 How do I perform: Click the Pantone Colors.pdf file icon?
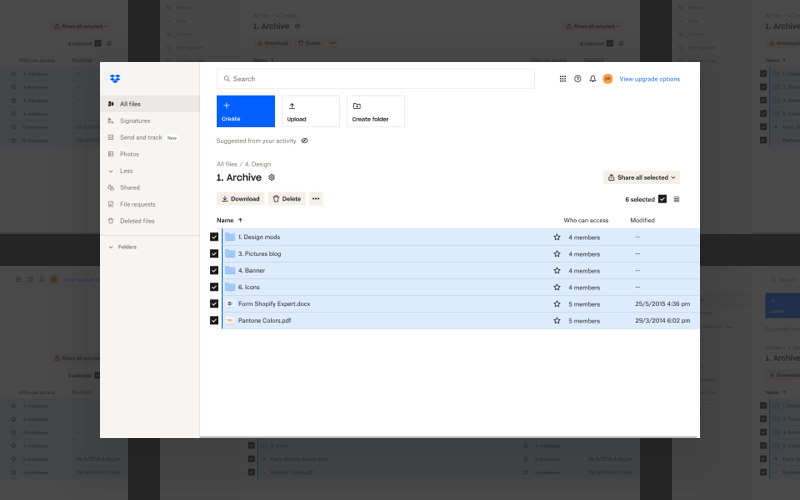pos(230,320)
